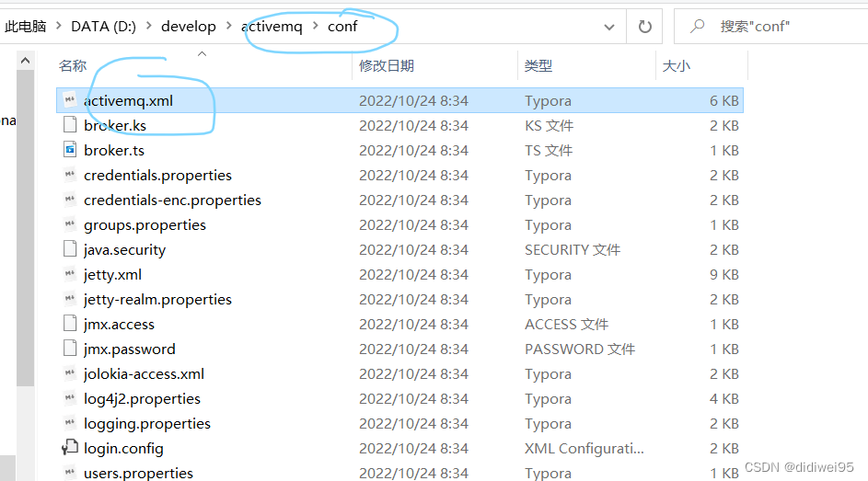This screenshot has height=481, width=868.
Task: Click the ACCESS 文件 type cell
Action: point(566,325)
